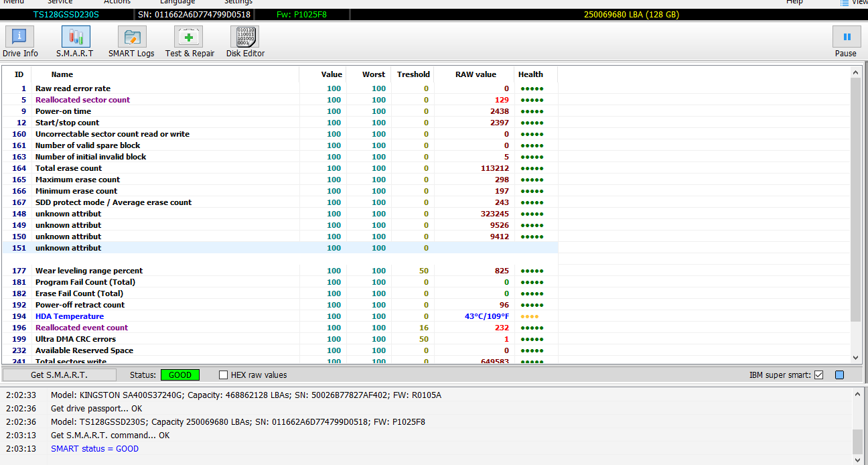Image resolution: width=868 pixels, height=465 pixels.
Task: Click the yellow health dots of HDA Temperature
Action: [529, 316]
